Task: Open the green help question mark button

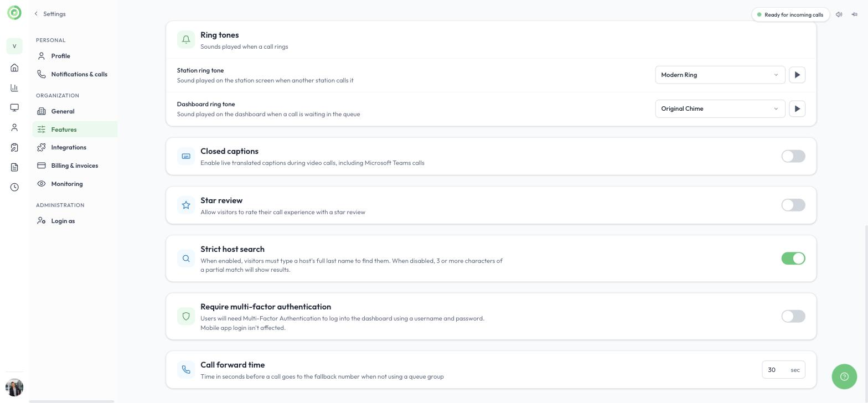Action: coord(844,376)
